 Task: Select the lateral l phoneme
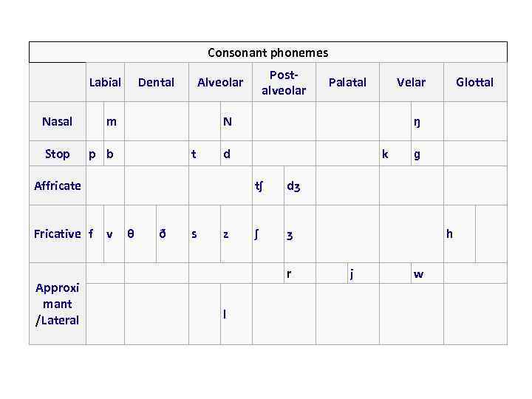tap(225, 315)
